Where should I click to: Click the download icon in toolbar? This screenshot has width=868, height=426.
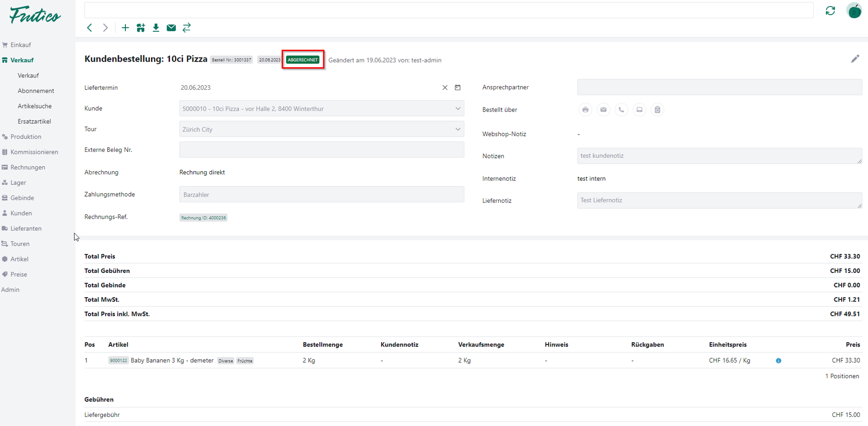[x=156, y=28]
